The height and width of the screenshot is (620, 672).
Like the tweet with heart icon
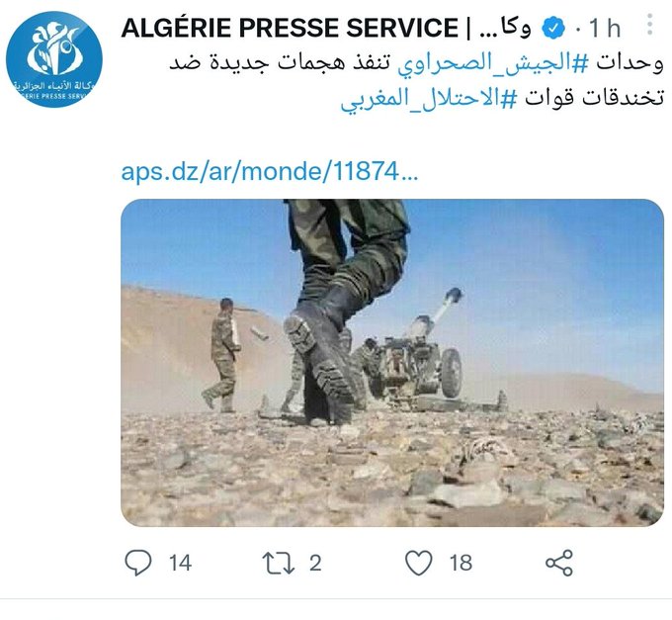click(x=419, y=563)
